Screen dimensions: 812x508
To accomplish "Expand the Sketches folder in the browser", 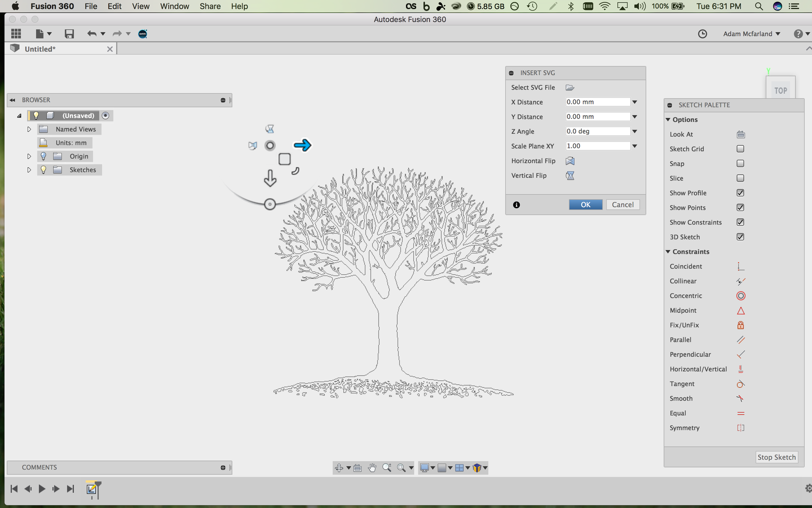I will [29, 170].
